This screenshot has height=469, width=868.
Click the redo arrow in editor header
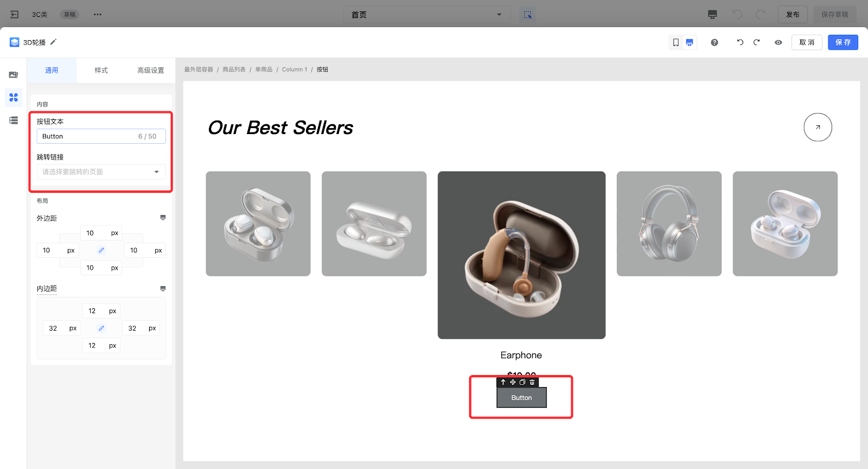coord(757,42)
